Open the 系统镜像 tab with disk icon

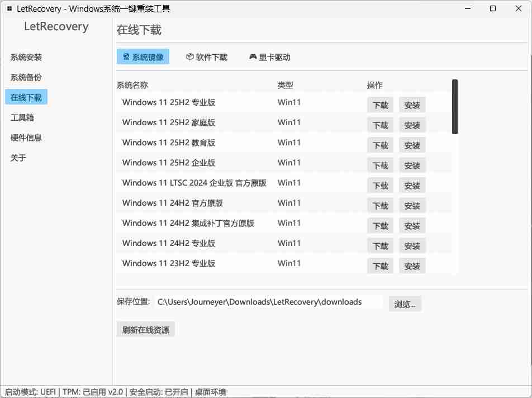[x=142, y=57]
